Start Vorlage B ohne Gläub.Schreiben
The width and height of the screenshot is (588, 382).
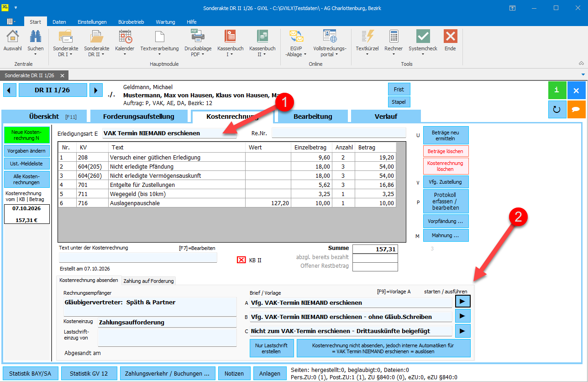point(462,316)
